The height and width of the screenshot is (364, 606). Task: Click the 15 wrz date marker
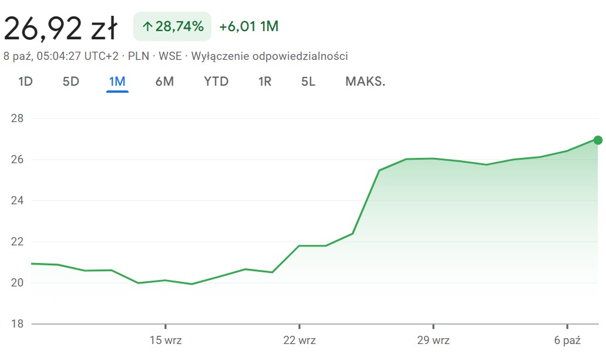tap(166, 341)
